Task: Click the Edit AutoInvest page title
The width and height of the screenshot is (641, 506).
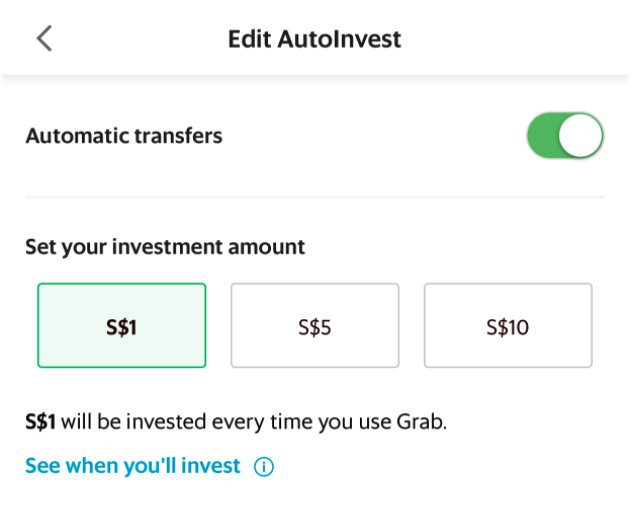Action: click(314, 39)
